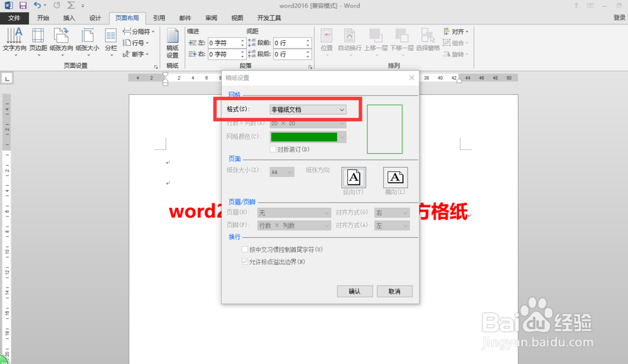Open the 分栏 columns tool
The height and width of the screenshot is (364, 628).
click(111, 41)
